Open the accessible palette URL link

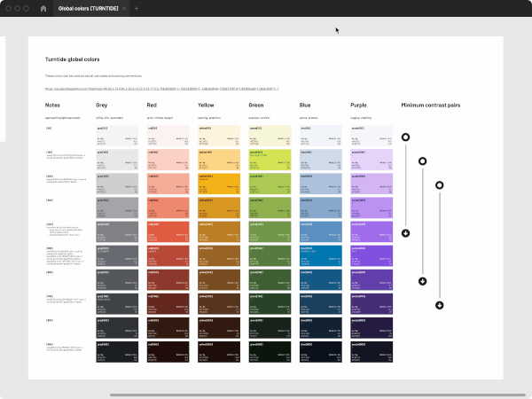coord(162,89)
